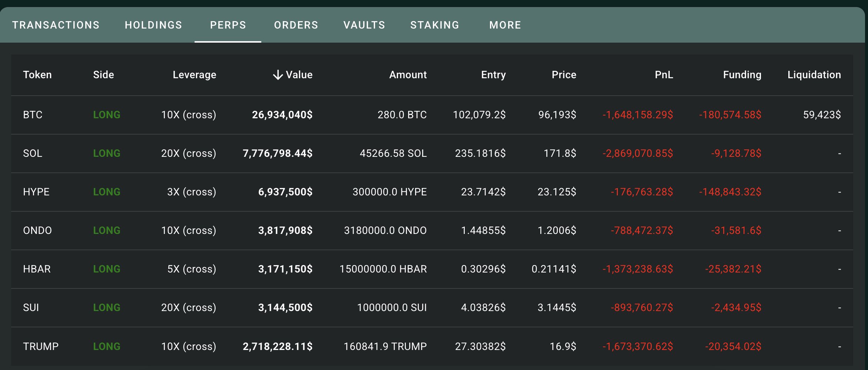Open the Orders tab
This screenshot has width=868, height=370.
296,25
